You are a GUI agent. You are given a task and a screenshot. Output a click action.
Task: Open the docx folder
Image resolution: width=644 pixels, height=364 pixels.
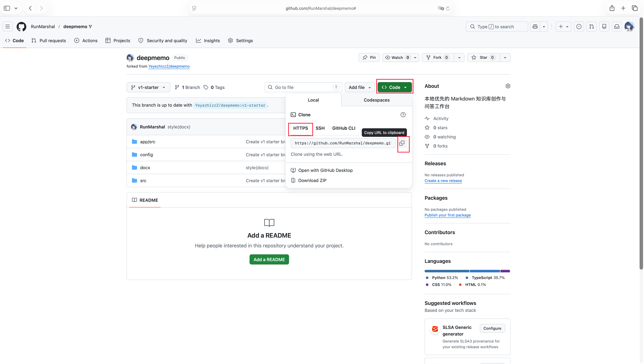(145, 168)
